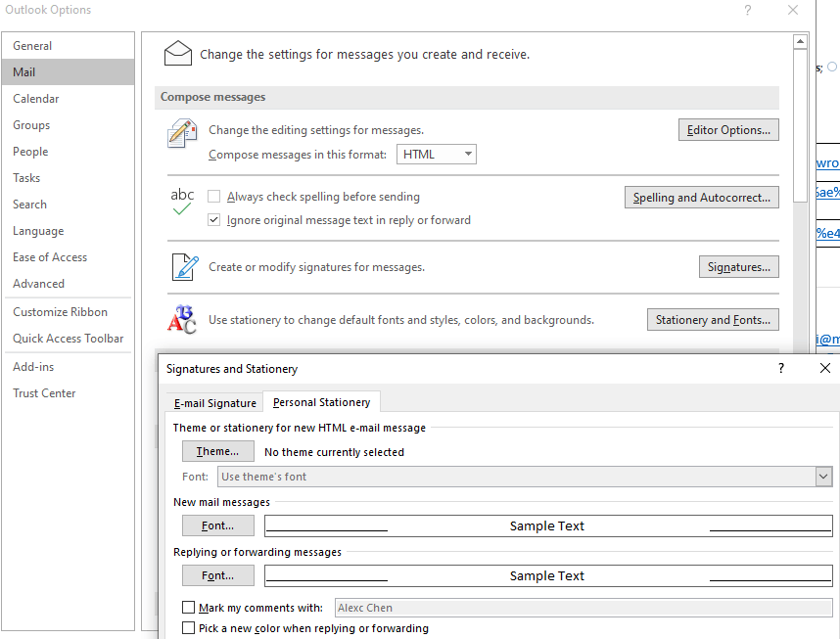Open Trust Center options
This screenshot has height=639, width=840.
pos(68,393)
